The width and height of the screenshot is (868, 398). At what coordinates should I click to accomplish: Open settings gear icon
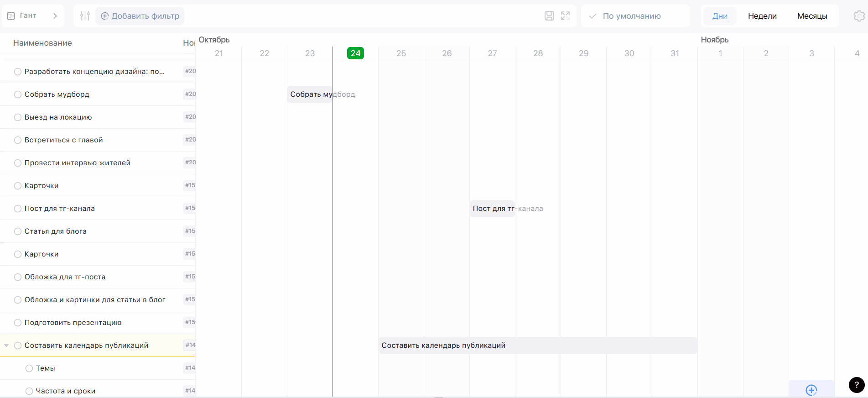pos(859,16)
